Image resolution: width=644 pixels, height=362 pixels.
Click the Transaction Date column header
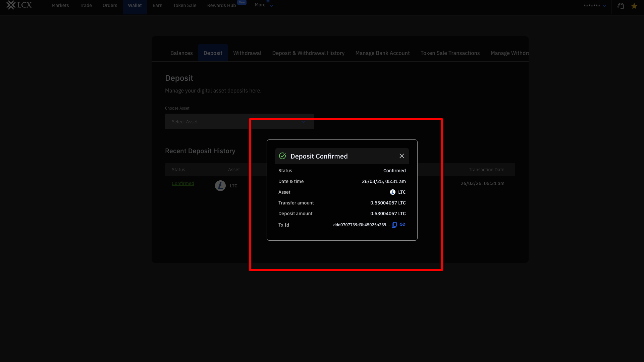(x=486, y=170)
